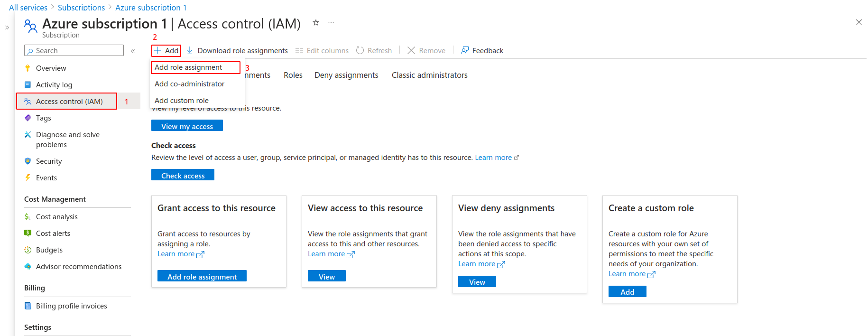Image resolution: width=868 pixels, height=336 pixels.
Task: Click the Cost Management section header
Action: 55,199
